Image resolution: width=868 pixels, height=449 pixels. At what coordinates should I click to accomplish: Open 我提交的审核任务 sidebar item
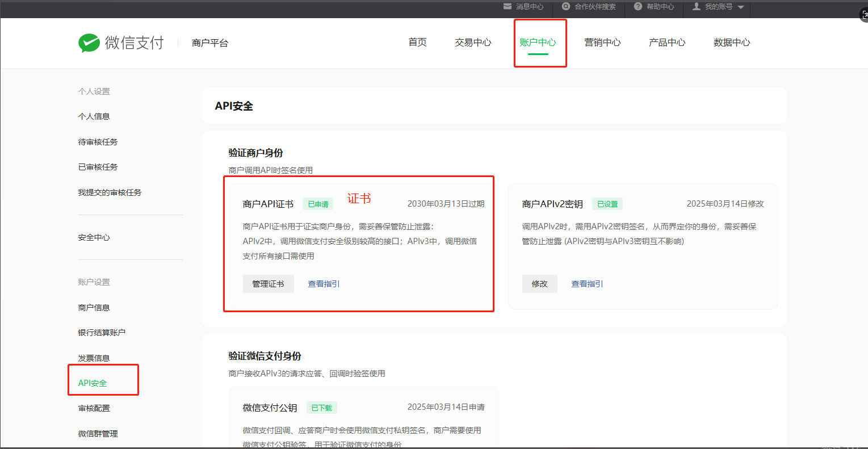110,192
